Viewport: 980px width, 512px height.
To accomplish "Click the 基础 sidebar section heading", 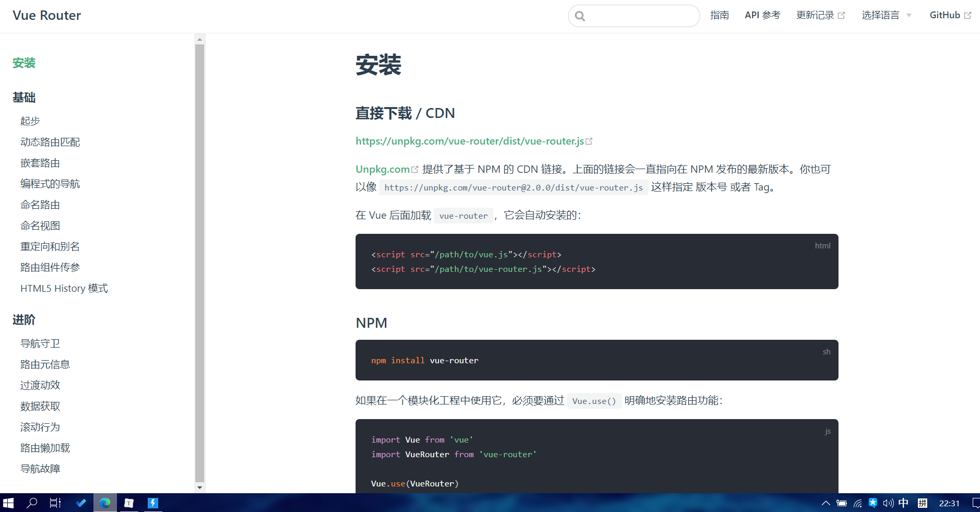I will 24,98.
